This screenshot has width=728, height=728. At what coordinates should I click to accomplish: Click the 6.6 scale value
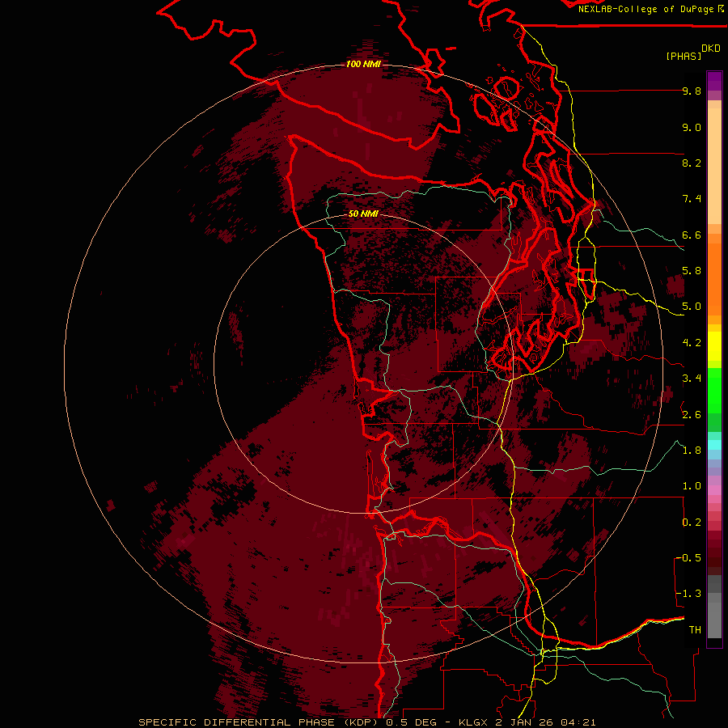[x=692, y=235]
